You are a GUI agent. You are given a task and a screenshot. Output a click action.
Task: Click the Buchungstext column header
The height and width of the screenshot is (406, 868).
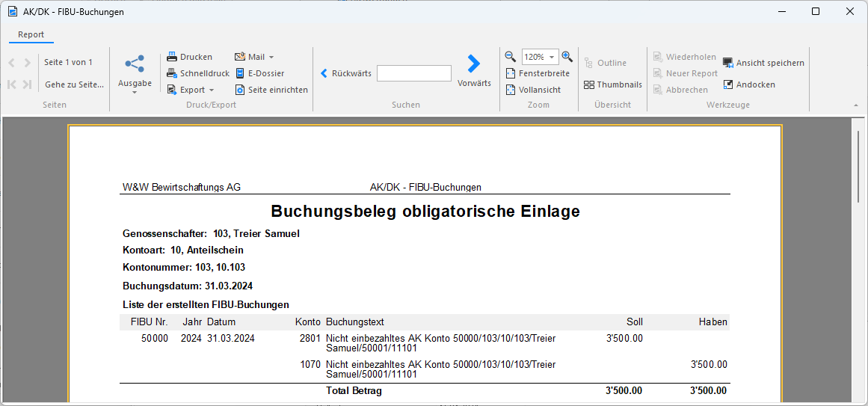[355, 322]
